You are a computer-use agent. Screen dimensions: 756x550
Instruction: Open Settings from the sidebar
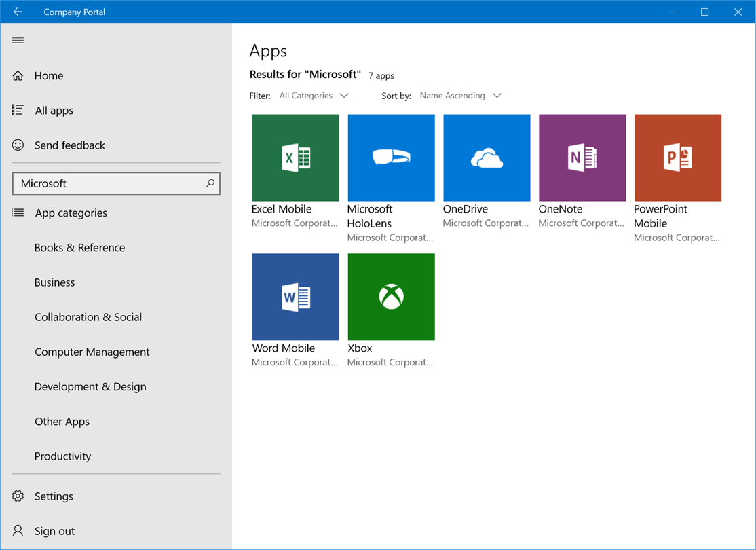[x=54, y=496]
